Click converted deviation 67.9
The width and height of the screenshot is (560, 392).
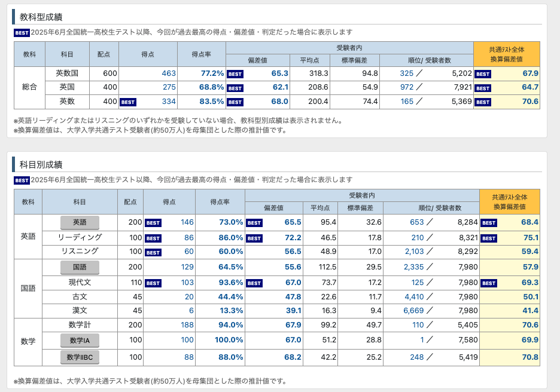pos(530,73)
